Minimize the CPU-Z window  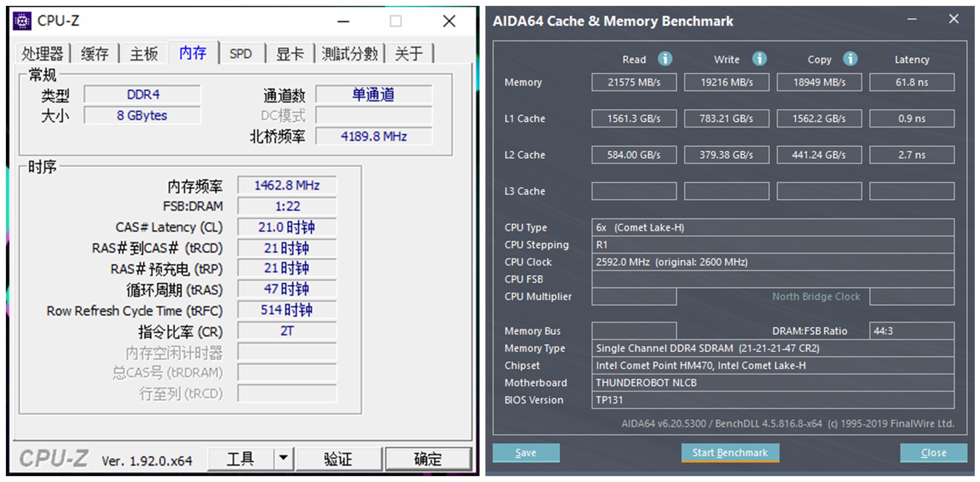point(343,22)
